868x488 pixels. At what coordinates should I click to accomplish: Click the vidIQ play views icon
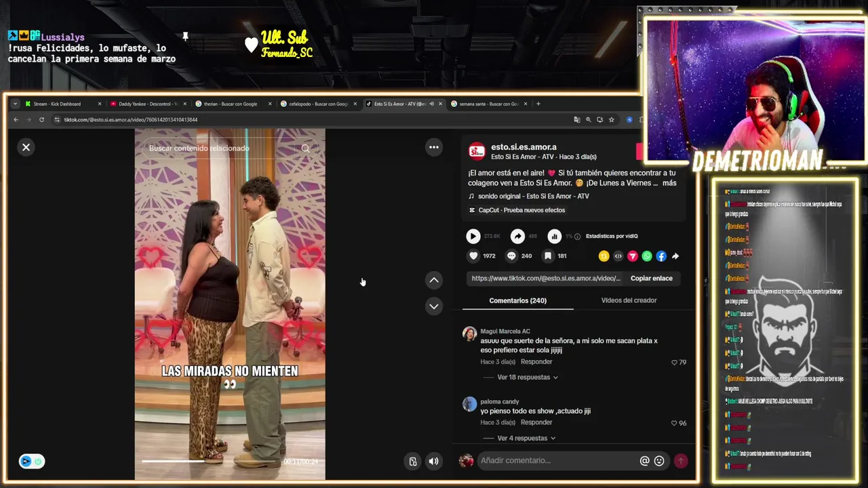tap(473, 236)
